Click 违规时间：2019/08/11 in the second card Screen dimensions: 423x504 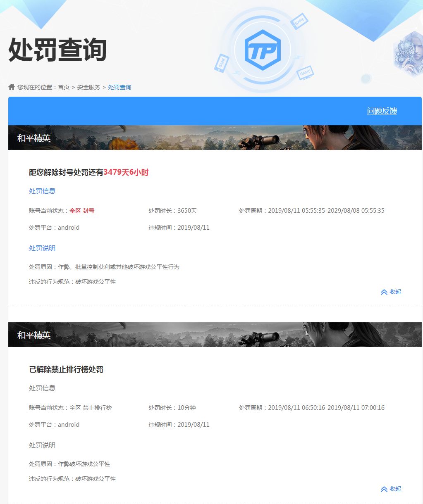[179, 425]
